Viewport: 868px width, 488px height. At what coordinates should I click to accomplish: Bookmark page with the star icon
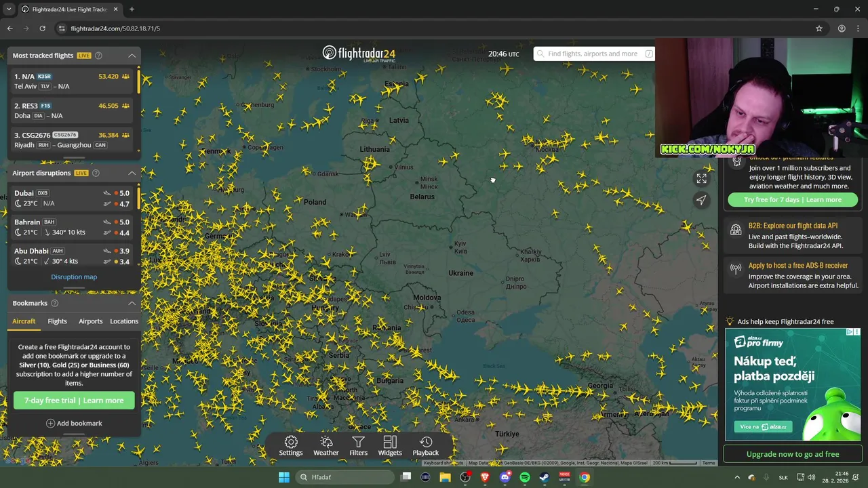click(x=819, y=28)
